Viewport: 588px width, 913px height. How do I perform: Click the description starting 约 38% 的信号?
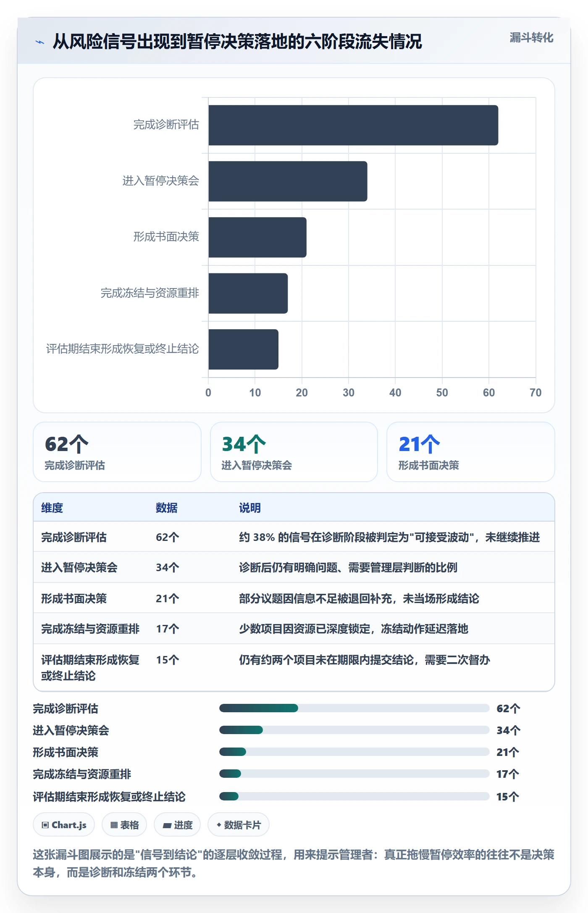click(389, 537)
